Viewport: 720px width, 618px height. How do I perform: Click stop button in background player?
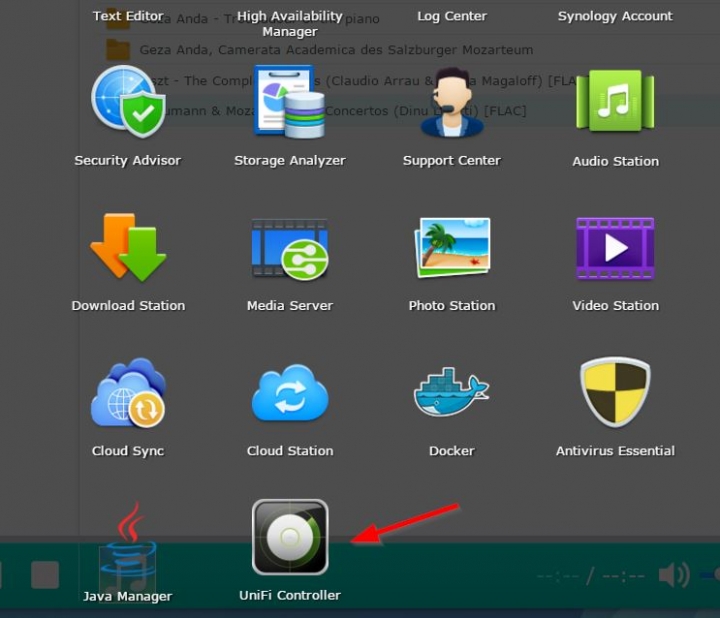[x=45, y=574]
